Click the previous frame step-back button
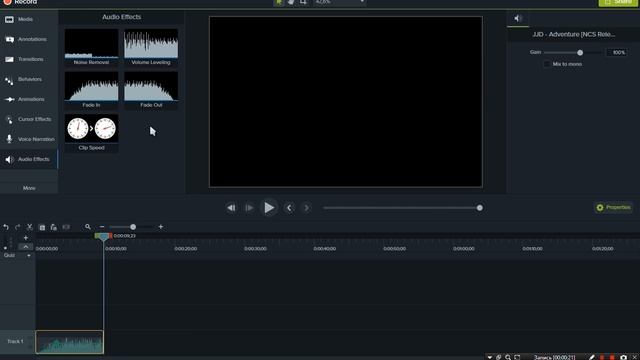The height and width of the screenshot is (360, 640). click(x=231, y=208)
